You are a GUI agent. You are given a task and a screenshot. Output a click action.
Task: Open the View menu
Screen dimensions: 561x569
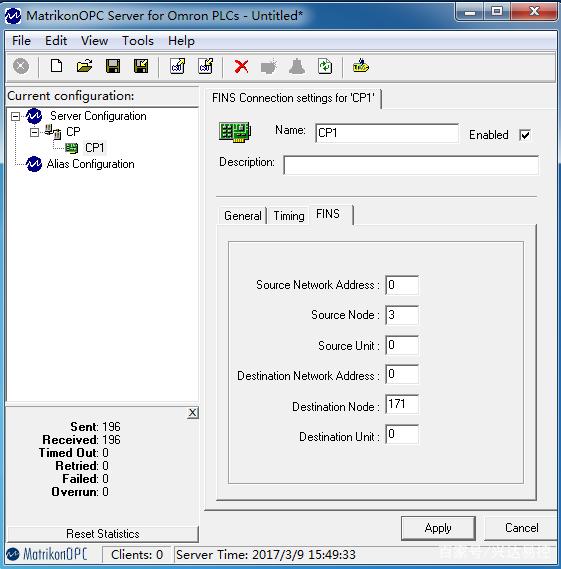(94, 41)
